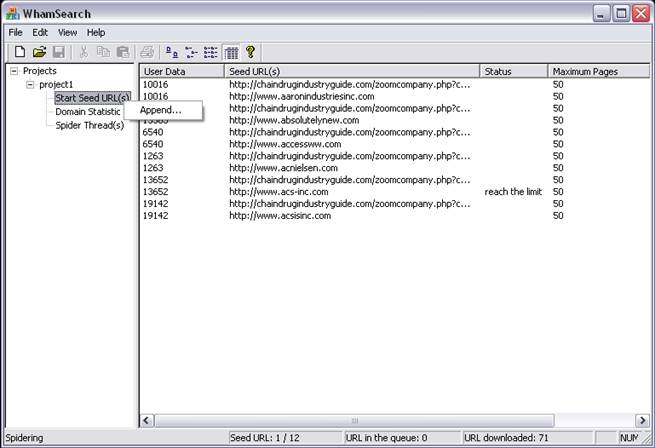Open a project with the folder icon
The width and height of the screenshot is (655, 448).
39,52
